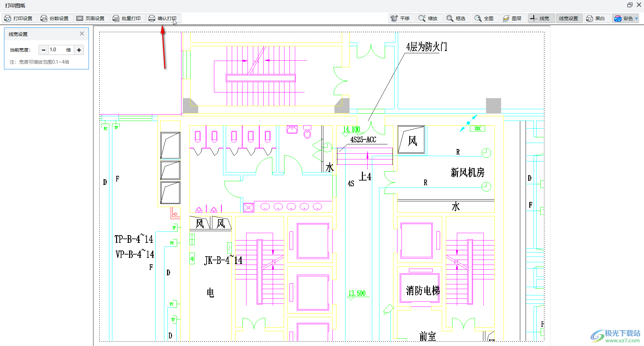Click the 14.100 elevation mark
Image resolution: width=644 pixels, height=346 pixels.
352,129
